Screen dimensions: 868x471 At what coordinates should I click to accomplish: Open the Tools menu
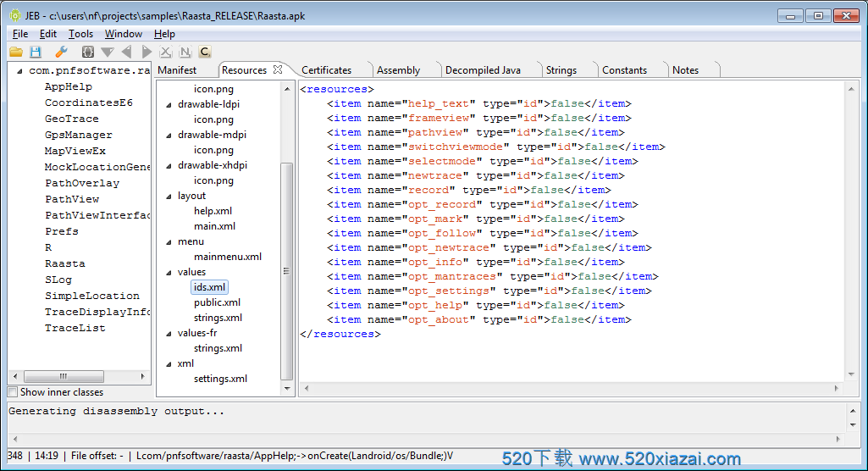point(80,34)
